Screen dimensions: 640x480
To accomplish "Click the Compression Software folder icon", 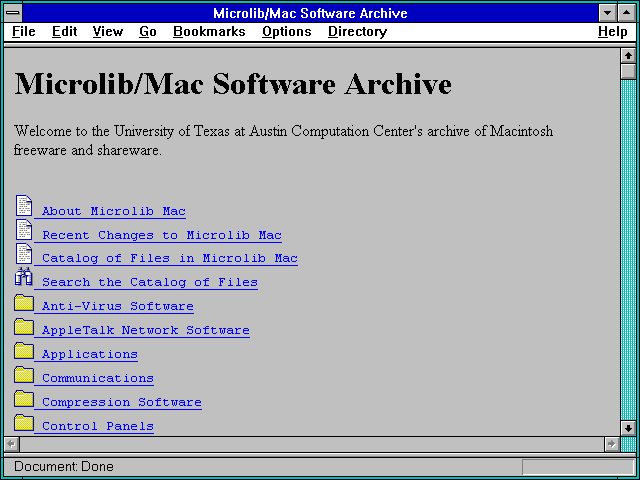I will [24, 399].
